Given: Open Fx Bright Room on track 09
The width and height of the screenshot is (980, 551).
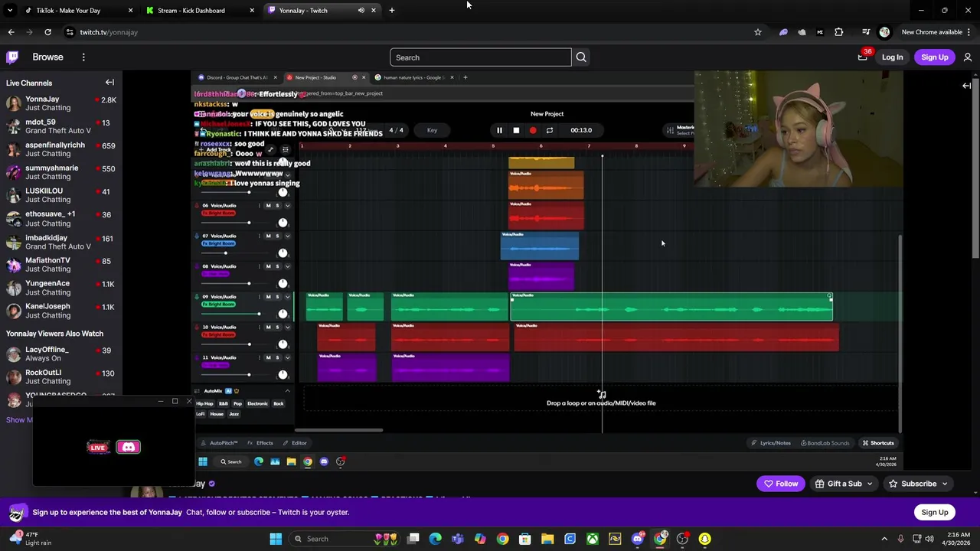Looking at the screenshot, I should point(218,305).
